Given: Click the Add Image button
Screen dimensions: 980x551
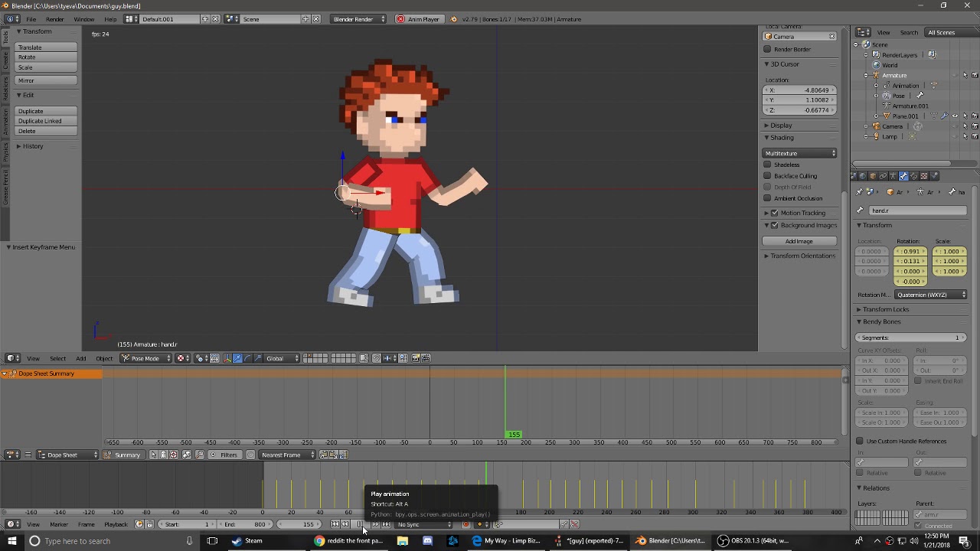Looking at the screenshot, I should pyautogui.click(x=799, y=241).
